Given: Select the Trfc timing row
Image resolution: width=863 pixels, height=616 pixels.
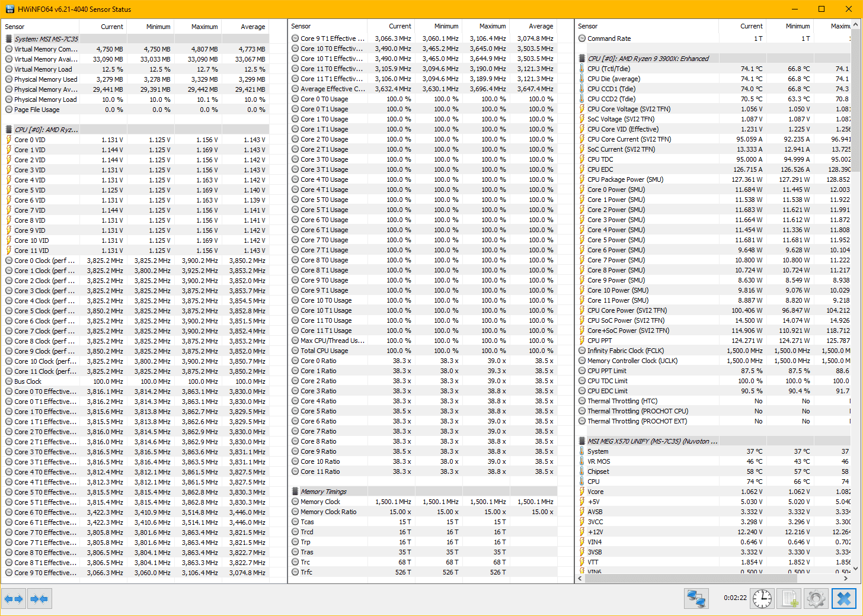Looking at the screenshot, I should point(423,572).
